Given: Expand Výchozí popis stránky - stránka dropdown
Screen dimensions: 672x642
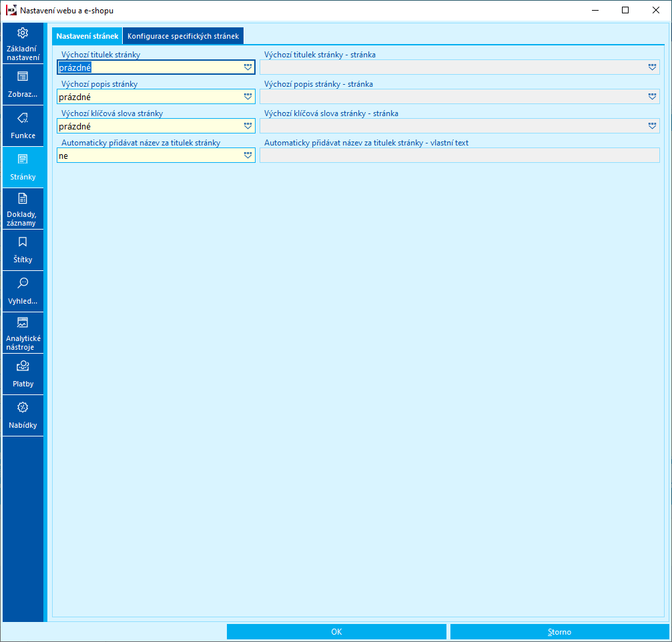Looking at the screenshot, I should click(x=652, y=96).
